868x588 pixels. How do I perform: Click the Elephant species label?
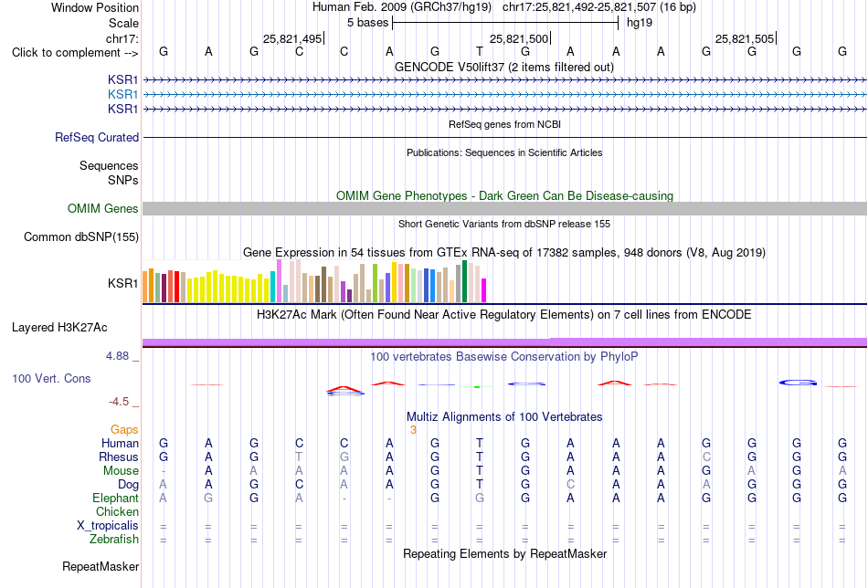pyautogui.click(x=115, y=499)
